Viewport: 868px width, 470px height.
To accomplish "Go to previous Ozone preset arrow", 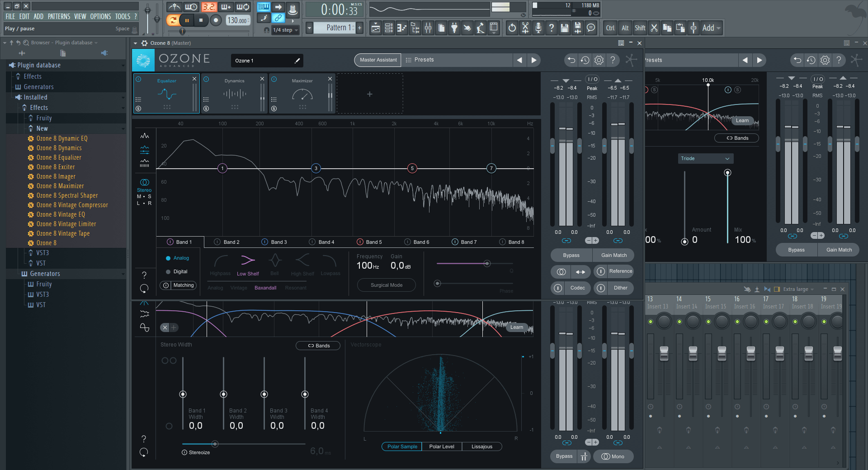I will pos(519,60).
